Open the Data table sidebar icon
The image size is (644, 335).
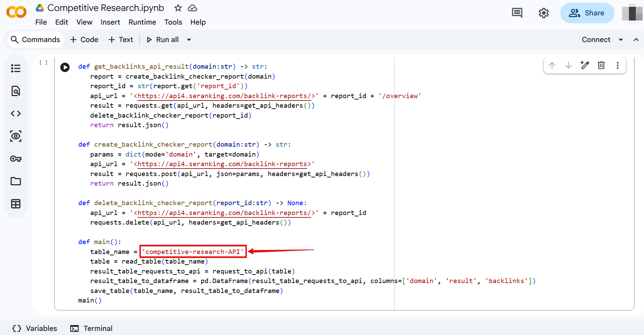coord(16,204)
